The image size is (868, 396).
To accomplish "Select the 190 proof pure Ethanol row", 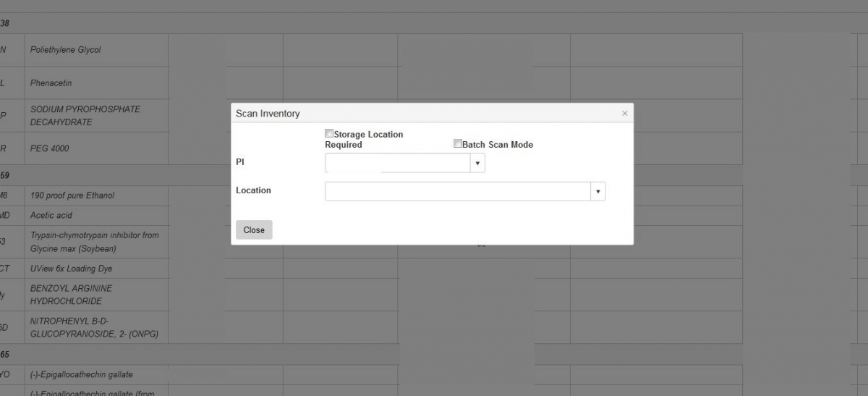I will point(72,195).
